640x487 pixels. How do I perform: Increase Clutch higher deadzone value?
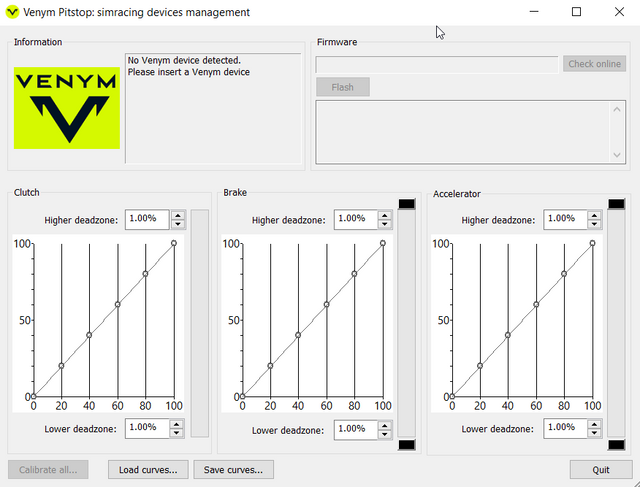click(x=178, y=215)
